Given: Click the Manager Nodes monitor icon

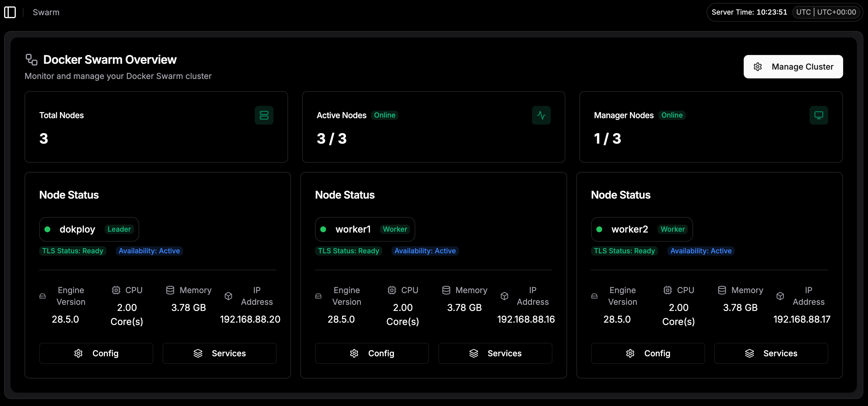Looking at the screenshot, I should (x=819, y=115).
